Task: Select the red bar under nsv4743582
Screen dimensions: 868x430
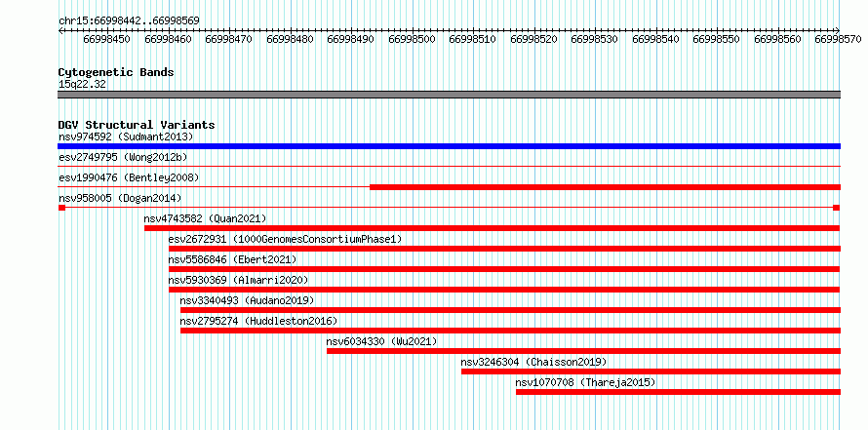Action: pyautogui.click(x=493, y=228)
